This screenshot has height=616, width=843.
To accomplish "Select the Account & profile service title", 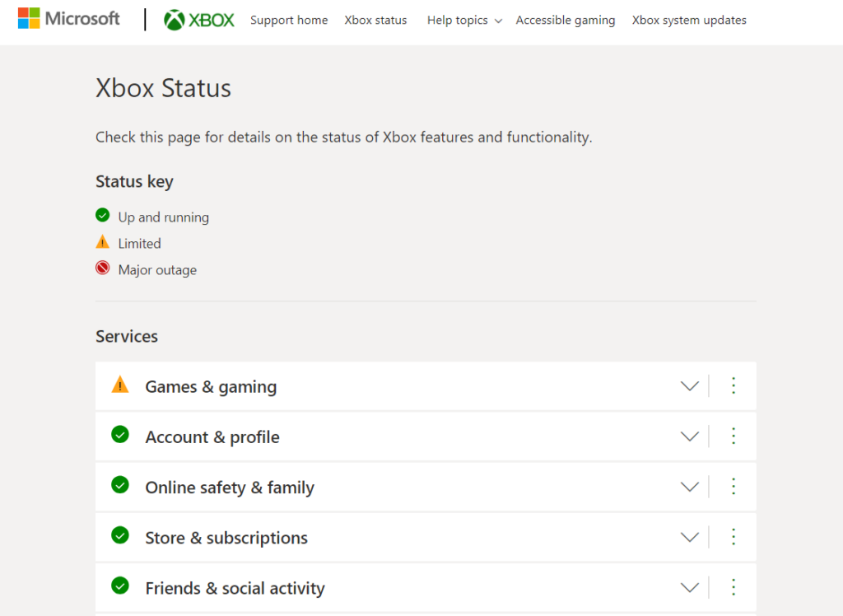I will tap(212, 437).
